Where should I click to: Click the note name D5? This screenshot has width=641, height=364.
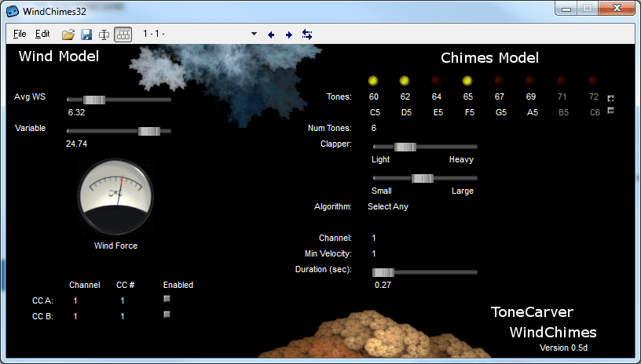[x=406, y=112]
